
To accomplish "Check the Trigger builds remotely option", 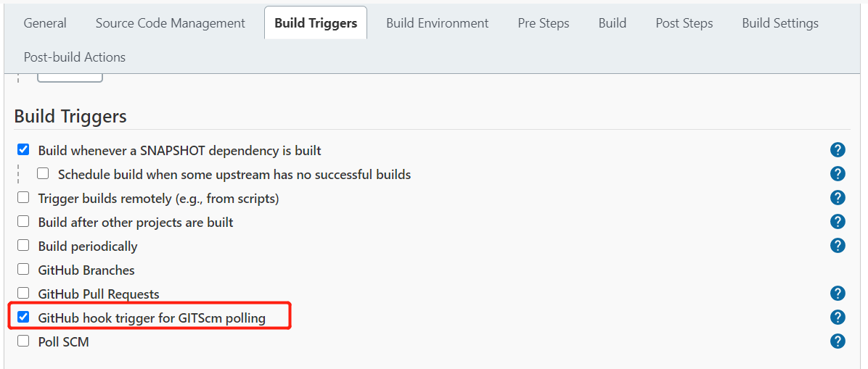I will point(23,197).
